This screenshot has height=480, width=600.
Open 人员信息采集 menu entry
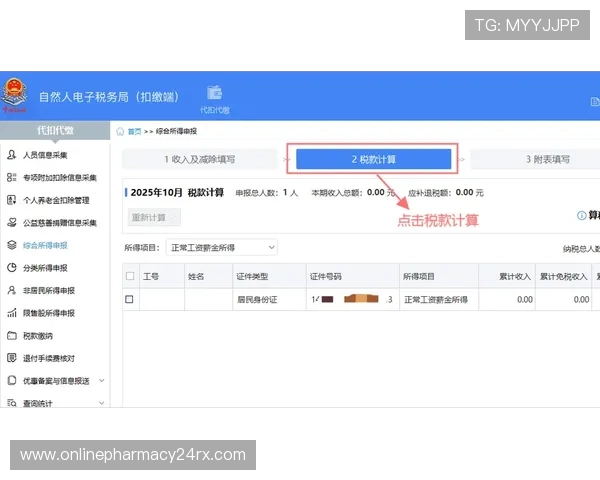(45, 155)
